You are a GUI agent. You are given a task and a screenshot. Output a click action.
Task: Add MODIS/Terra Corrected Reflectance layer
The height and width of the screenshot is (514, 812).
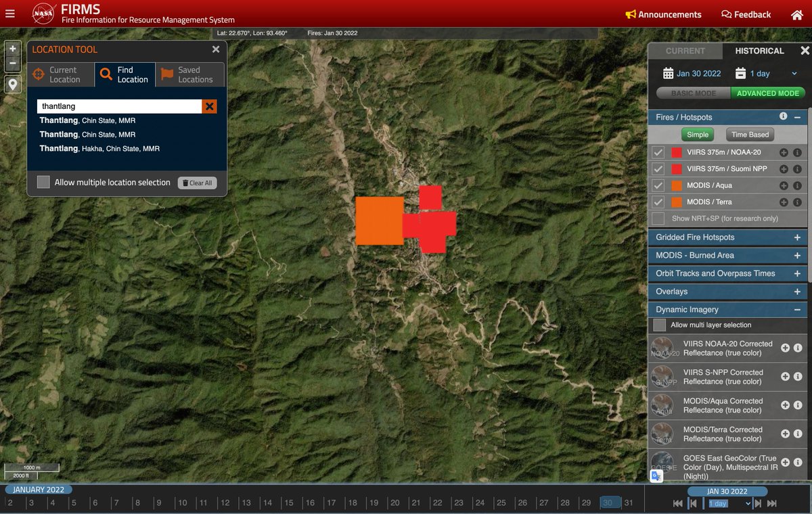(786, 434)
